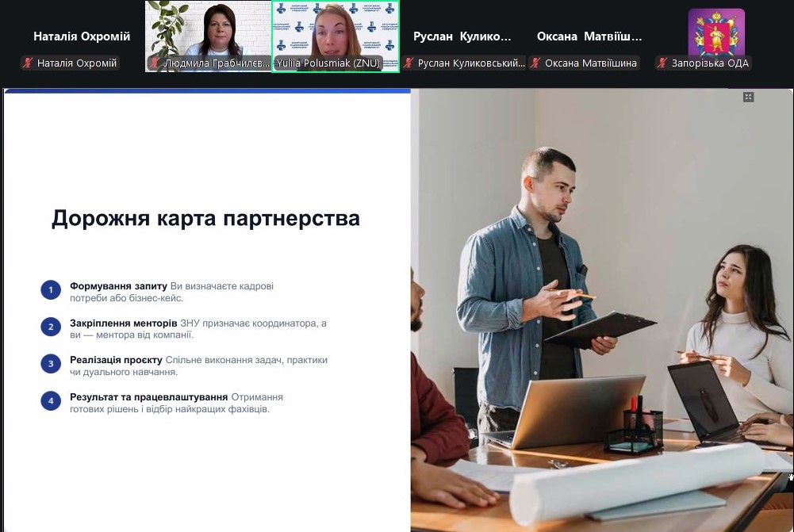The image size is (794, 532).
Task: Click the text потреби або бізнес-кейс.
Action: coord(127,298)
